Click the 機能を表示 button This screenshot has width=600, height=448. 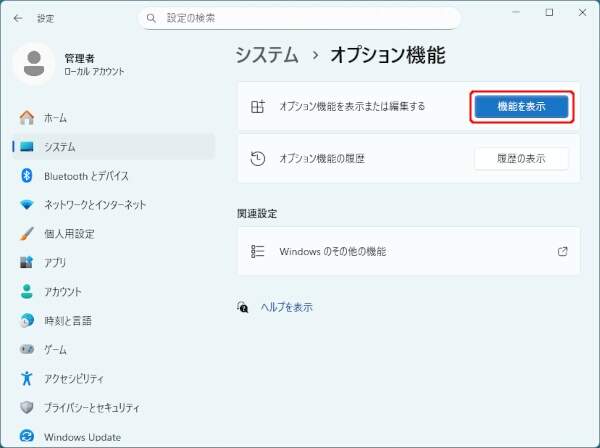521,106
